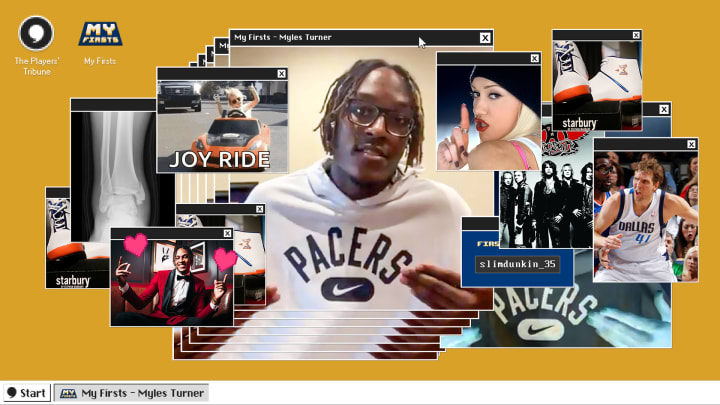
Task: Click the slimdunkin_35 username field
Action: click(518, 264)
